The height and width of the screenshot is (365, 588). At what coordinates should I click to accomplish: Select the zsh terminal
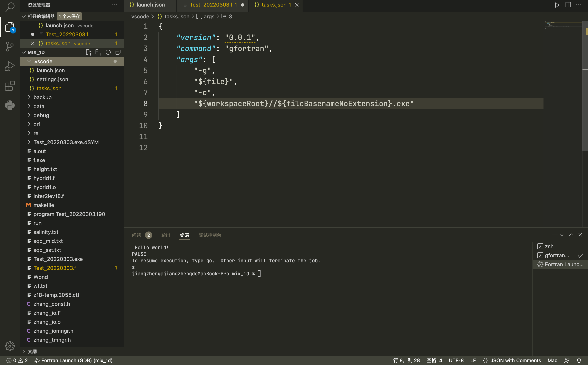[560, 246]
